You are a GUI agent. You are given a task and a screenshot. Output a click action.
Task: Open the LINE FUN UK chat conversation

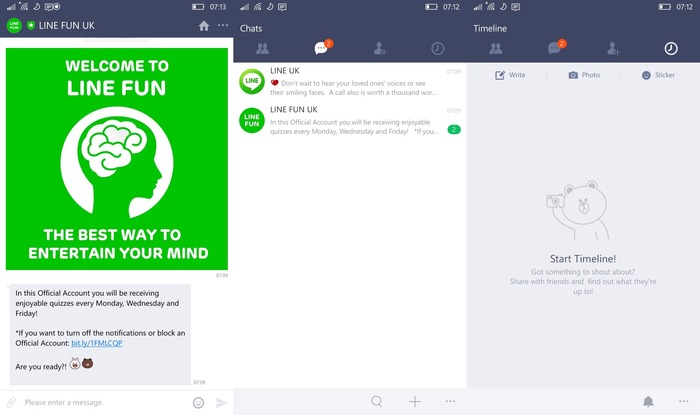coord(350,120)
